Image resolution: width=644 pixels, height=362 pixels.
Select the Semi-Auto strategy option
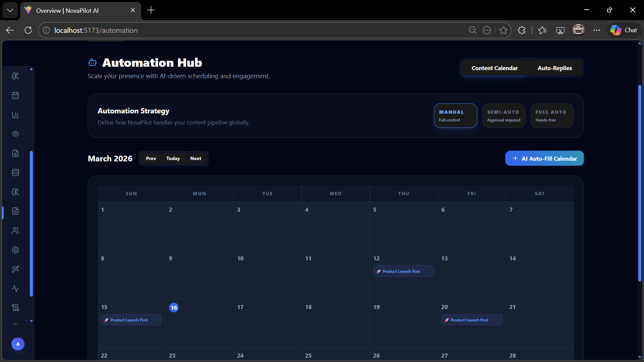point(504,116)
